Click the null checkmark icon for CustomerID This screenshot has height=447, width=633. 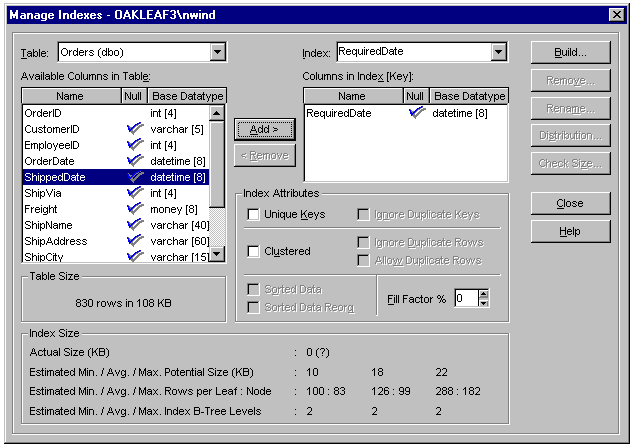click(x=135, y=129)
